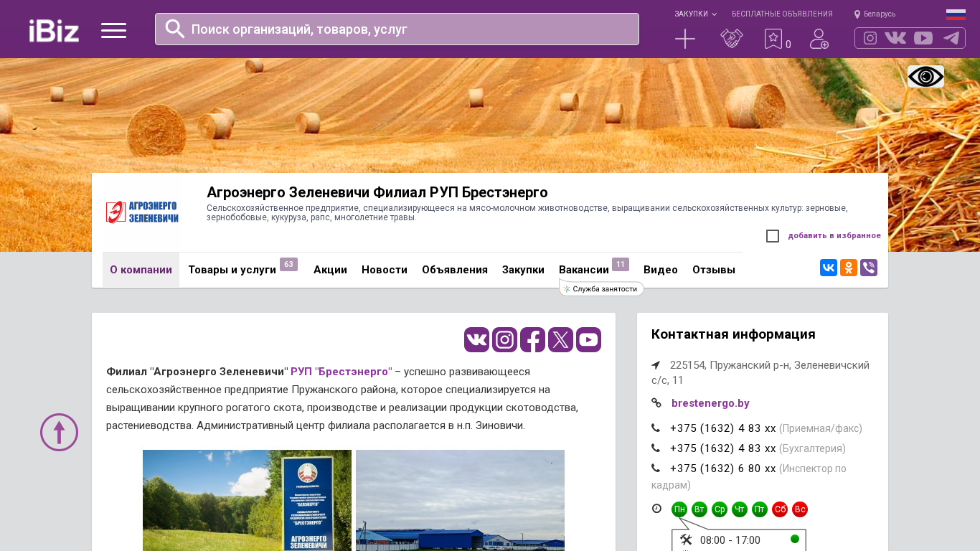This screenshot has width=980, height=551.
Task: Click the location pin next to Беларусь
Action: click(857, 14)
